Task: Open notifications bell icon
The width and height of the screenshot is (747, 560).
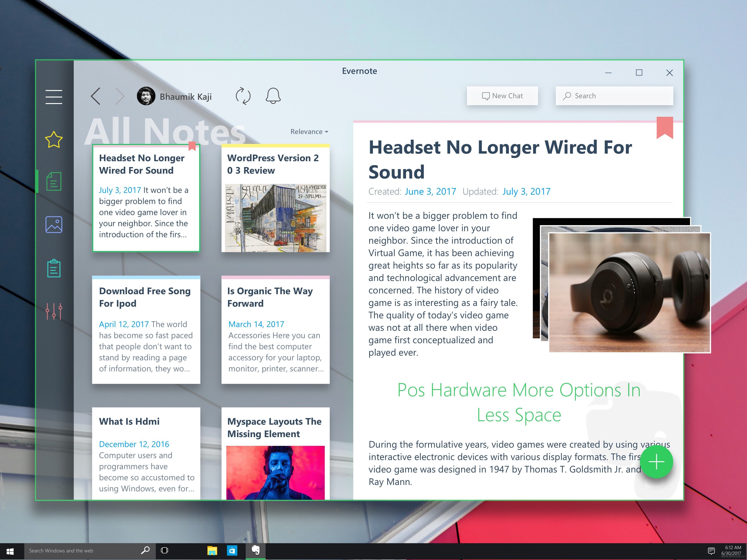Action: click(x=273, y=96)
